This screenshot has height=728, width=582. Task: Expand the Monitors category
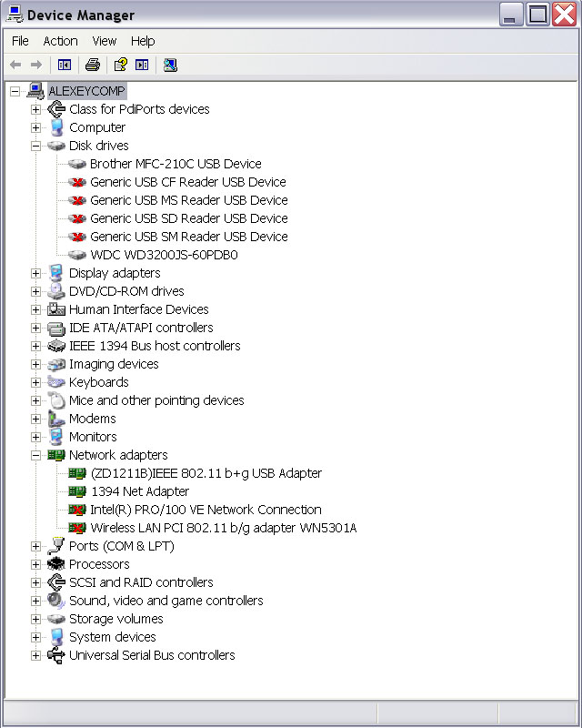pyautogui.click(x=35, y=437)
